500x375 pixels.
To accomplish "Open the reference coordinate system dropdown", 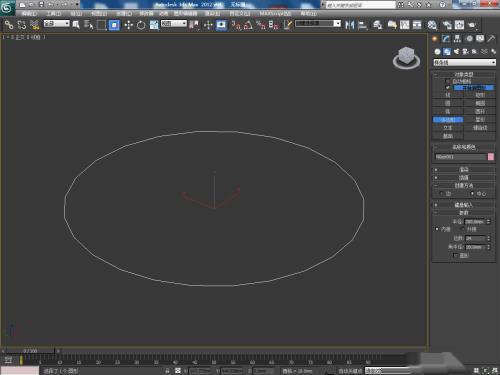I will tap(174, 23).
